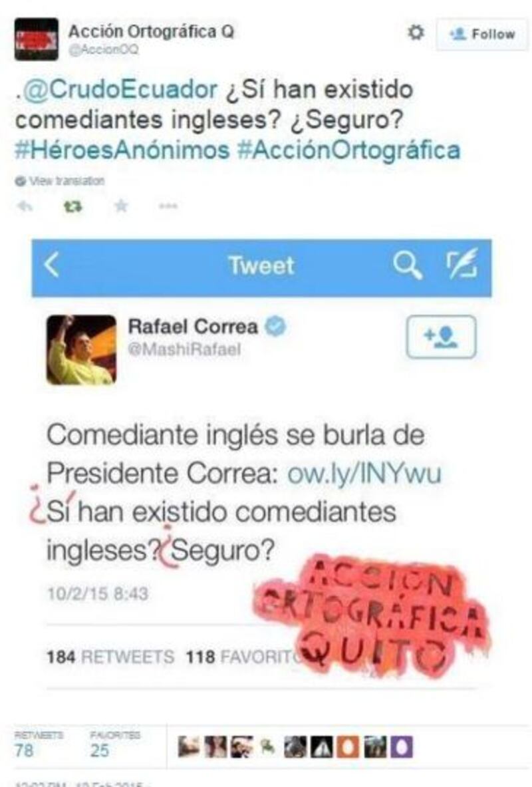Open the ow.ly/INYwu link

pos(364,473)
